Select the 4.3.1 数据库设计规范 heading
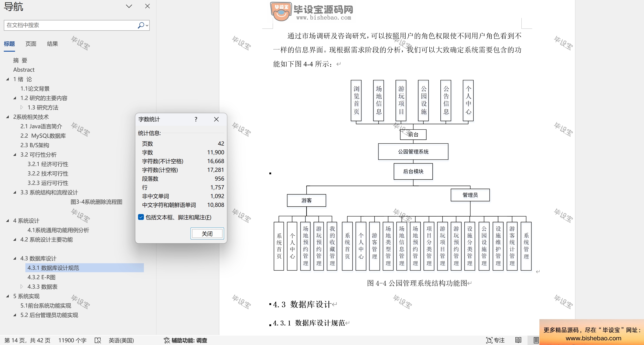 tap(84, 268)
